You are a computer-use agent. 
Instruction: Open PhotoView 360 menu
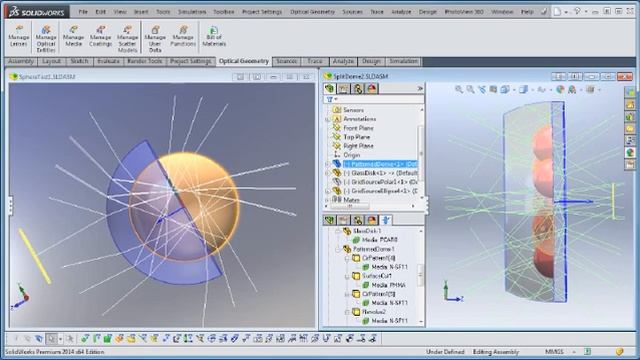coord(464,12)
